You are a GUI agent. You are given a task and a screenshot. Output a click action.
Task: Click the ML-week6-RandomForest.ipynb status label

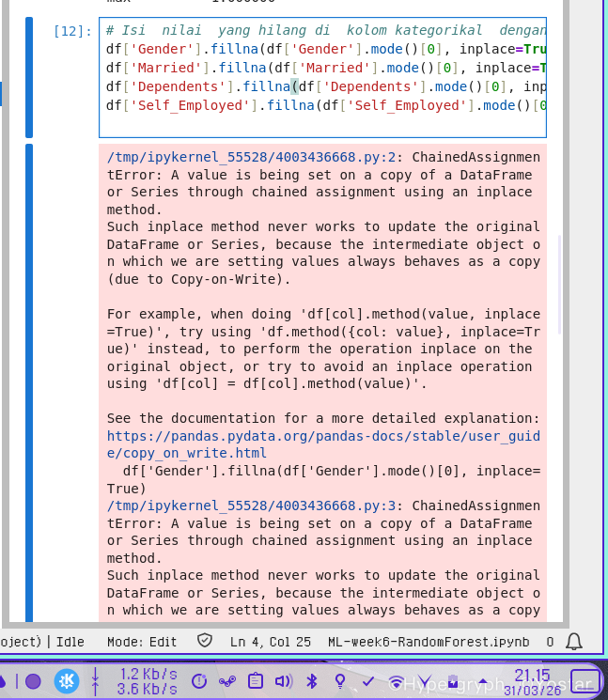[429, 642]
